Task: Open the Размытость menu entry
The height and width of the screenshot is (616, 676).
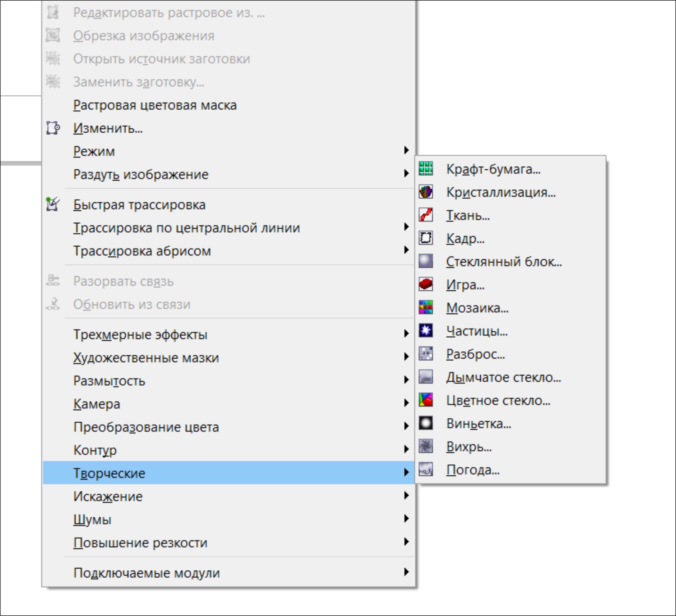Action: [x=109, y=381]
